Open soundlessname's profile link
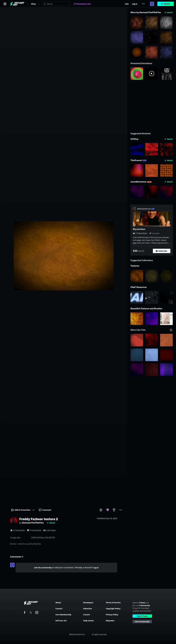Viewport: 176px width, 644px height. (138, 182)
